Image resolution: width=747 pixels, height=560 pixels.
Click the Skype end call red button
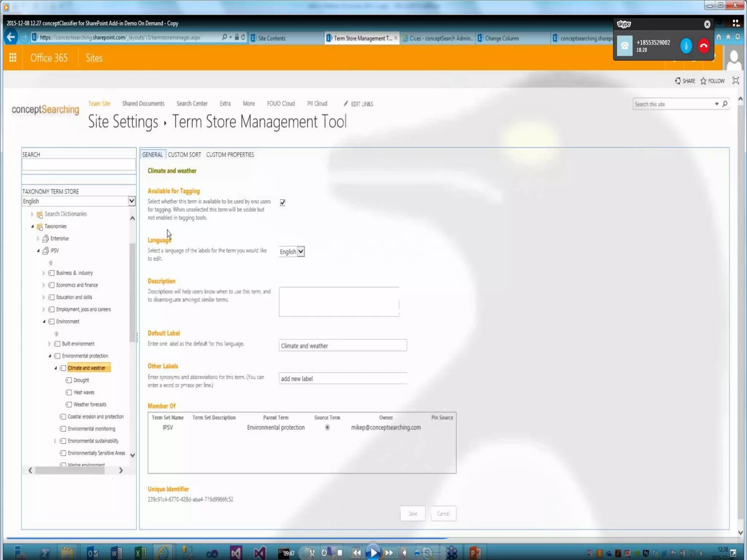[704, 46]
